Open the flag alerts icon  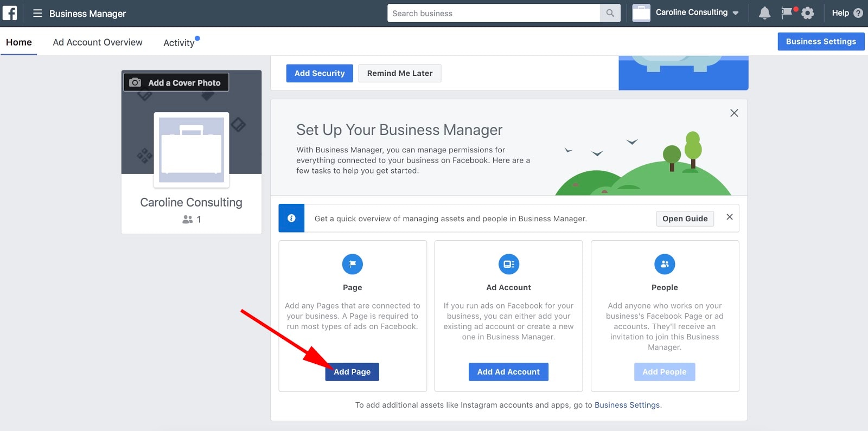tap(787, 13)
